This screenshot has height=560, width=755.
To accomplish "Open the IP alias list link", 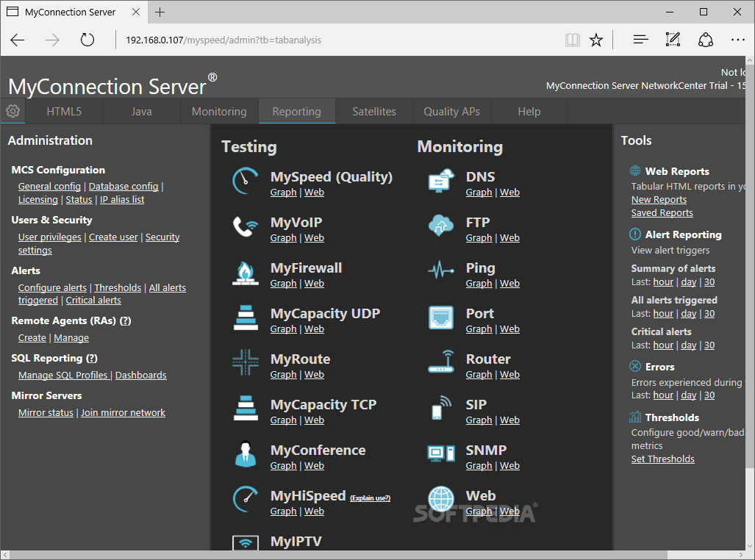I will 122,199.
